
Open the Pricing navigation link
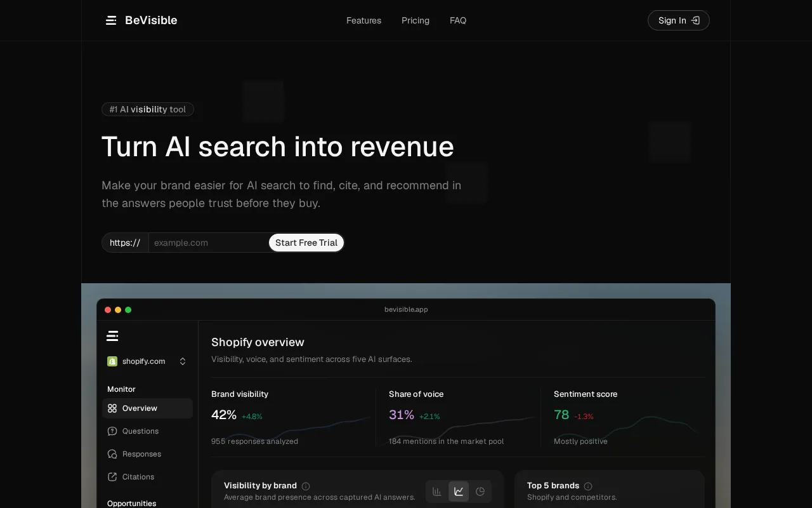(x=416, y=20)
